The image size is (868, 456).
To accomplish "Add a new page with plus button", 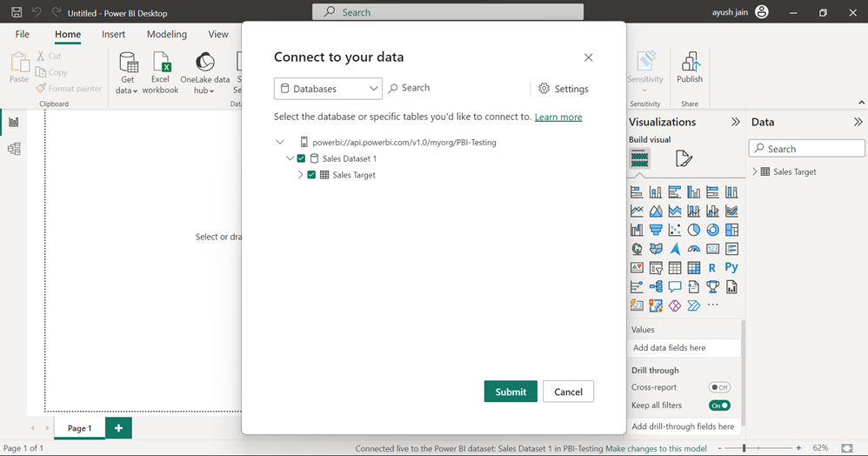I will 118,428.
